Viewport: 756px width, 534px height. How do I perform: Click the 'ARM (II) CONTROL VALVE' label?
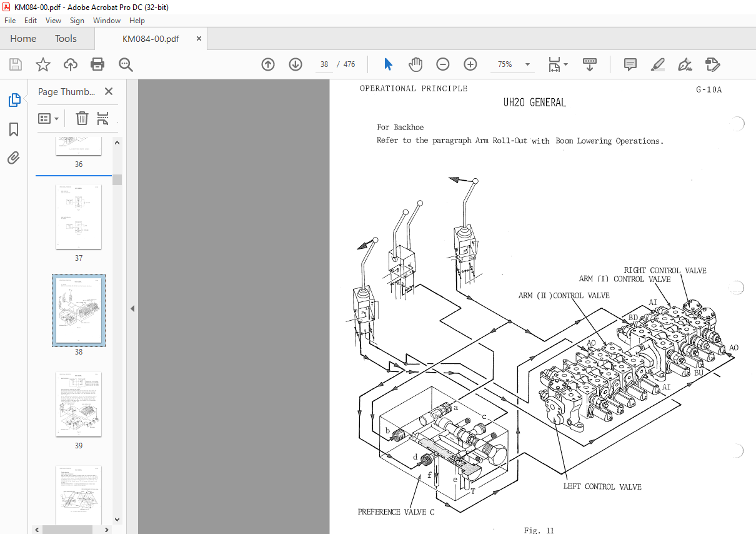coord(564,296)
